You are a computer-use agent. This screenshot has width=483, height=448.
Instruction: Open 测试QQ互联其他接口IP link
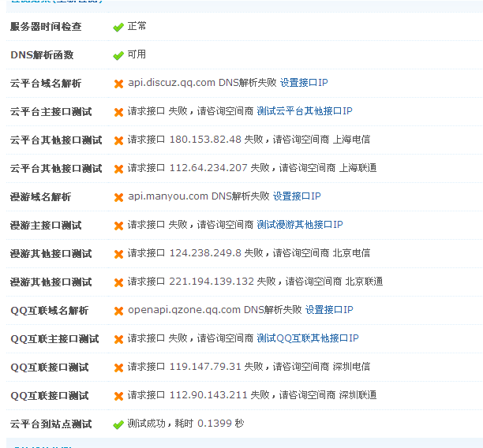point(308,338)
